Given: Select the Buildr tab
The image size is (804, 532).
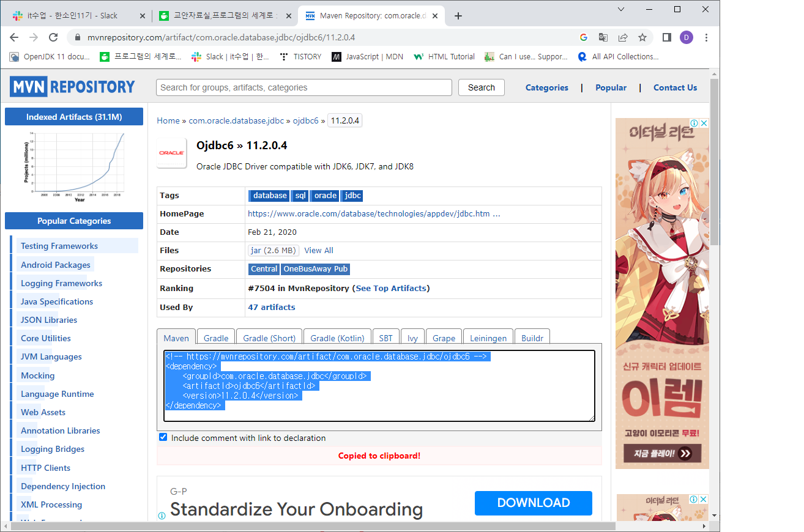Looking at the screenshot, I should pos(532,338).
